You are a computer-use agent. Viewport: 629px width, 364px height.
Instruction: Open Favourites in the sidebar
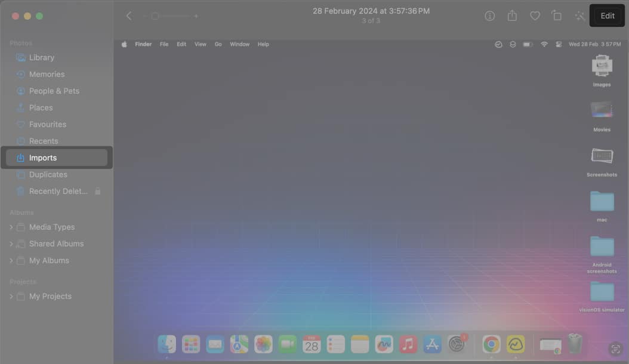point(57,124)
